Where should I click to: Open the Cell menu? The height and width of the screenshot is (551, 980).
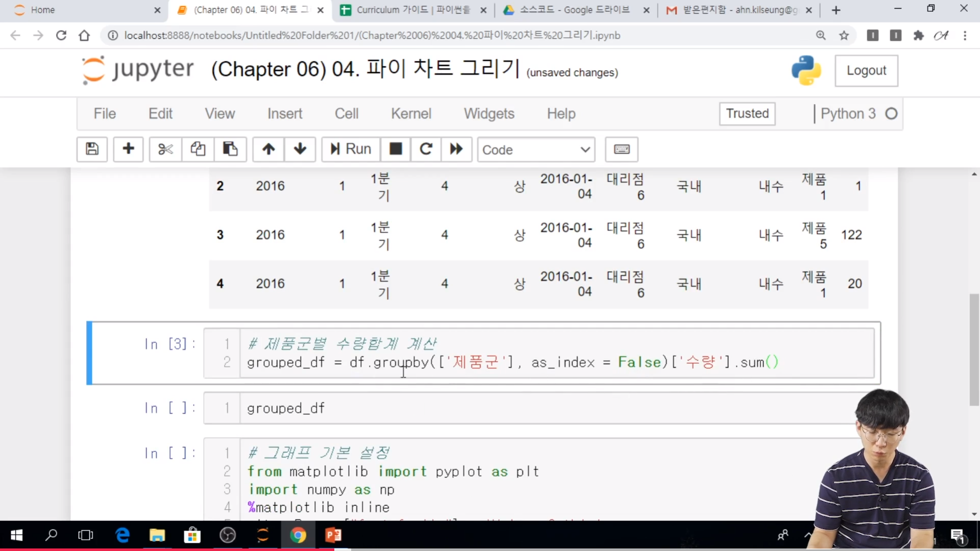click(x=347, y=113)
